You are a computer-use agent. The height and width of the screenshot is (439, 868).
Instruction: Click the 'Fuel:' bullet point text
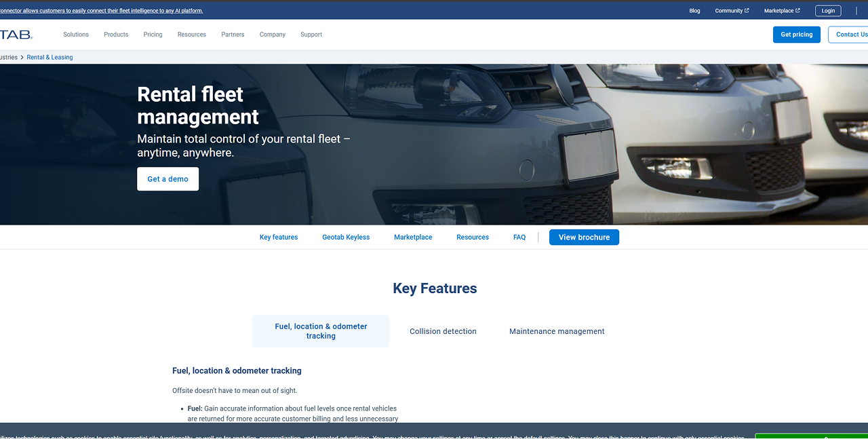click(x=292, y=413)
